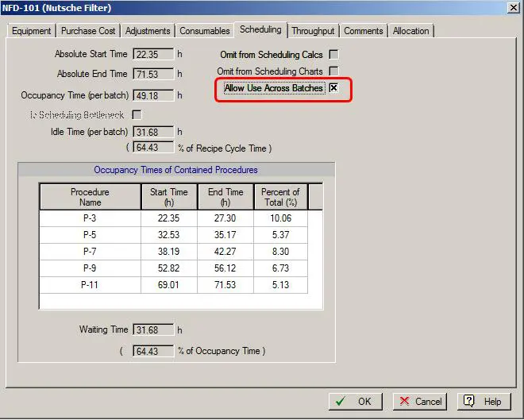This screenshot has height=420, width=524.
Task: Switch to the Comments tab
Action: tap(364, 31)
